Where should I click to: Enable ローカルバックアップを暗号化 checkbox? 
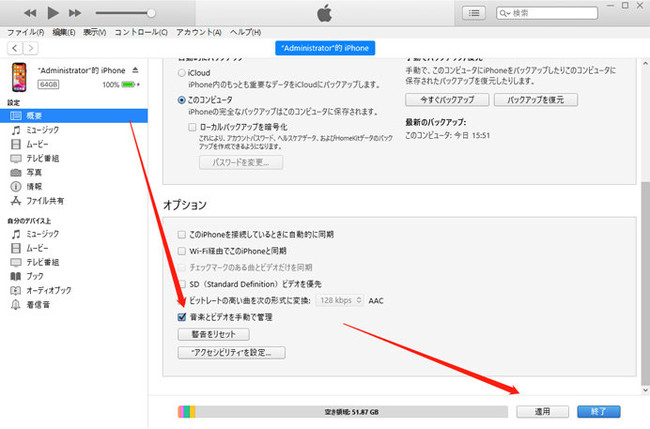click(192, 127)
